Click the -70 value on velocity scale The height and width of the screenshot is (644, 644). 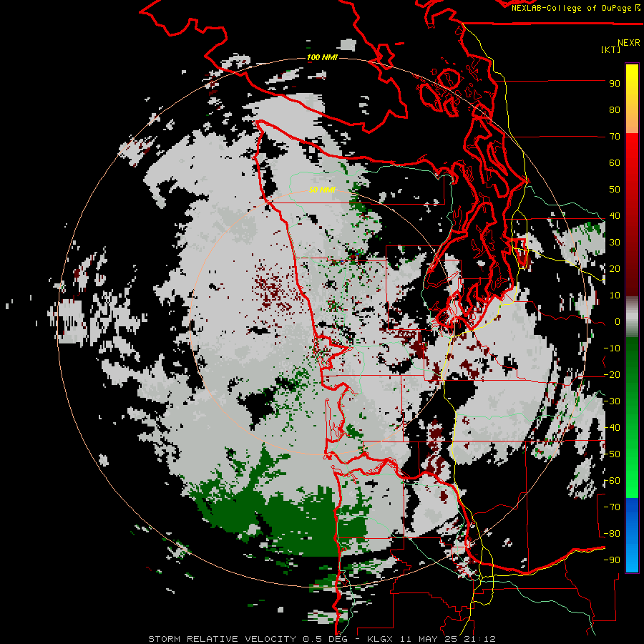point(612,507)
